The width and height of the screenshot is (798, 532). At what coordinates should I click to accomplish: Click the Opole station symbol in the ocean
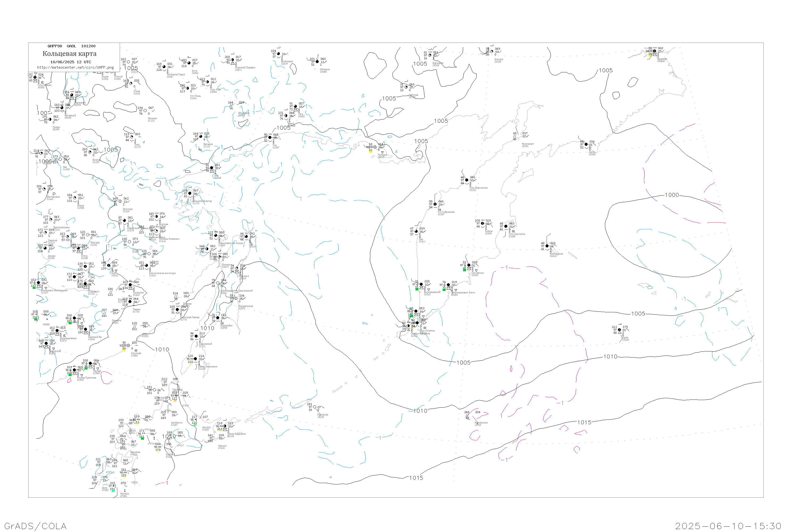pyautogui.click(x=620, y=330)
